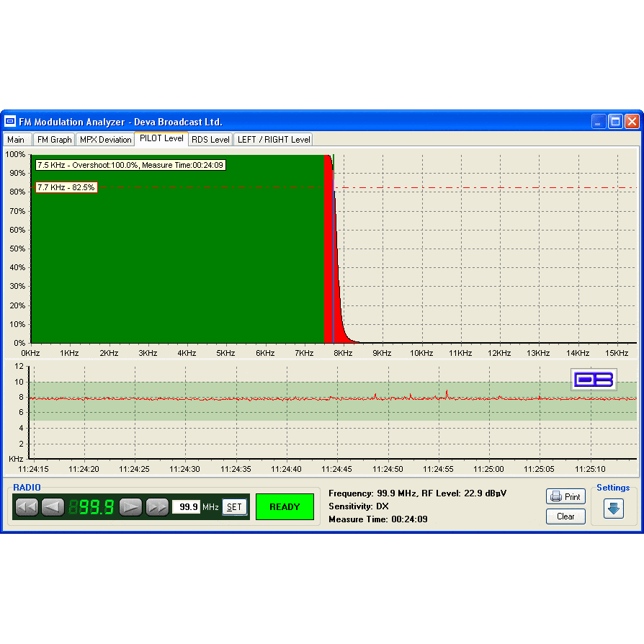Expand Settings with blue down arrow
644x644 pixels.
614,509
